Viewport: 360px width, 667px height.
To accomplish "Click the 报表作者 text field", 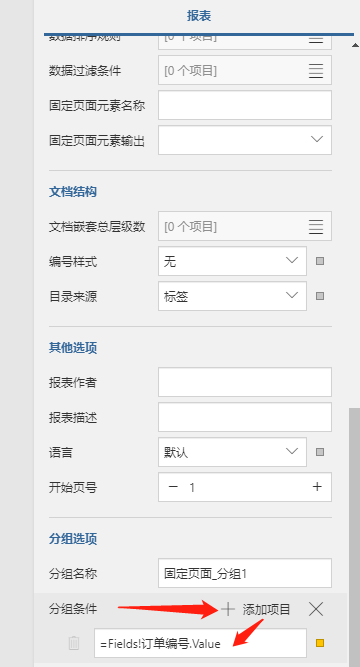I will tap(245, 382).
